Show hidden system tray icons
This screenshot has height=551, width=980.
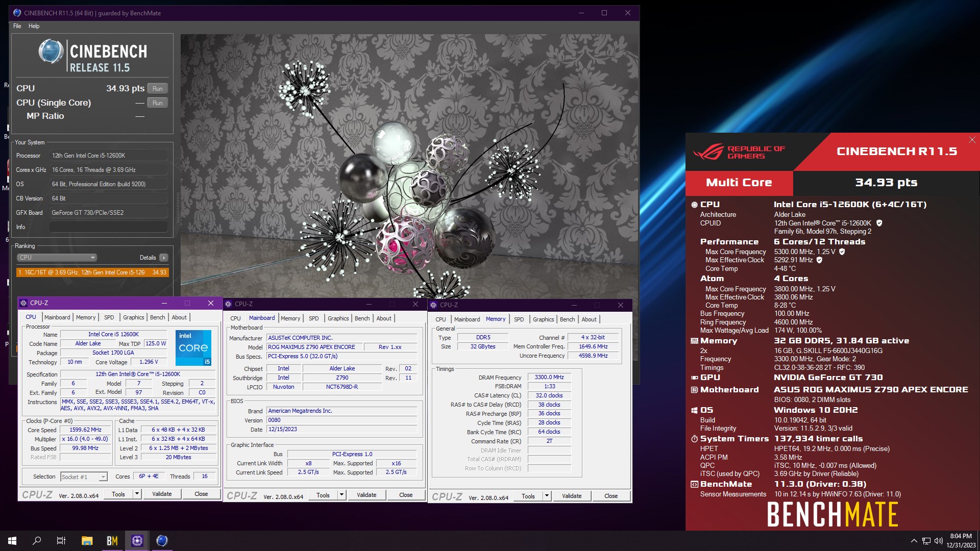coord(914,541)
